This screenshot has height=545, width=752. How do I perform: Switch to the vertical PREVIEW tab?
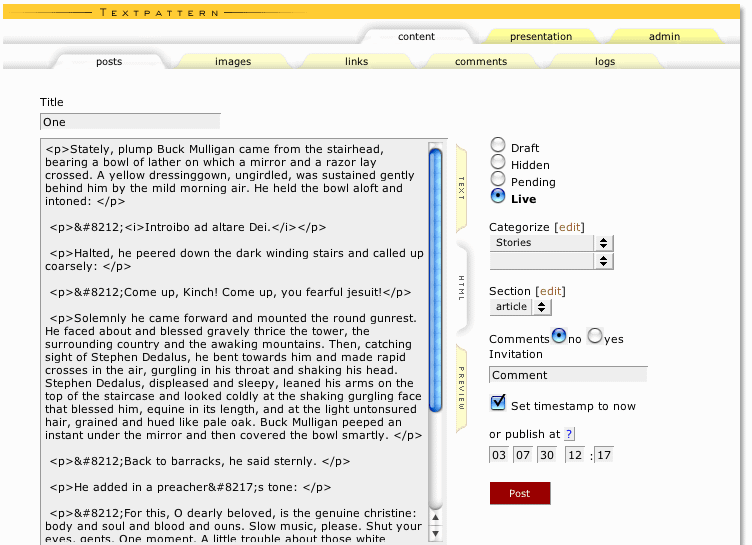(x=461, y=388)
